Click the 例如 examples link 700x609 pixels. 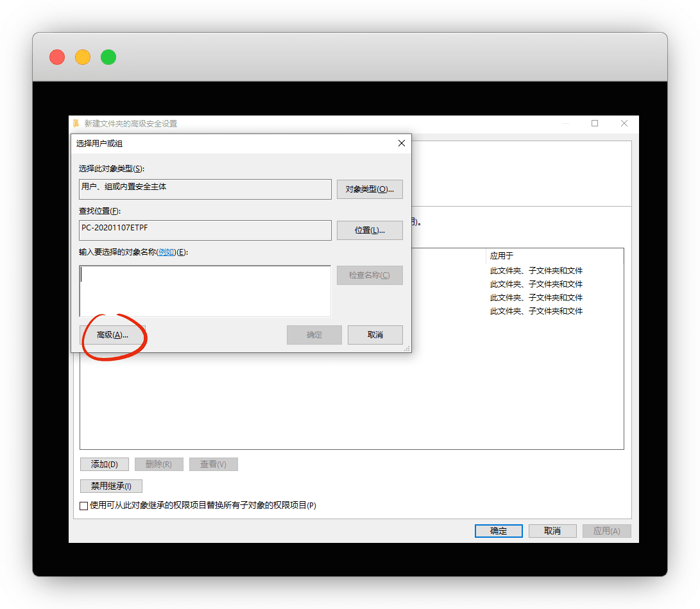tap(166, 252)
